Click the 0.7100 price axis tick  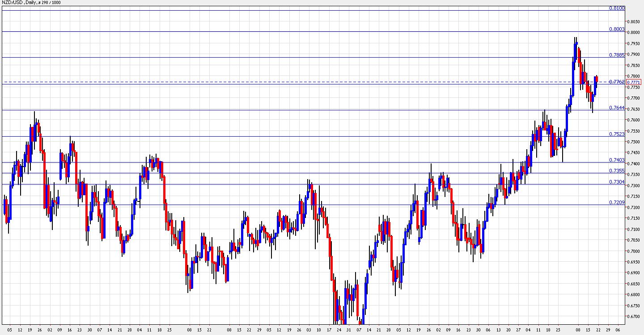[x=633, y=229]
